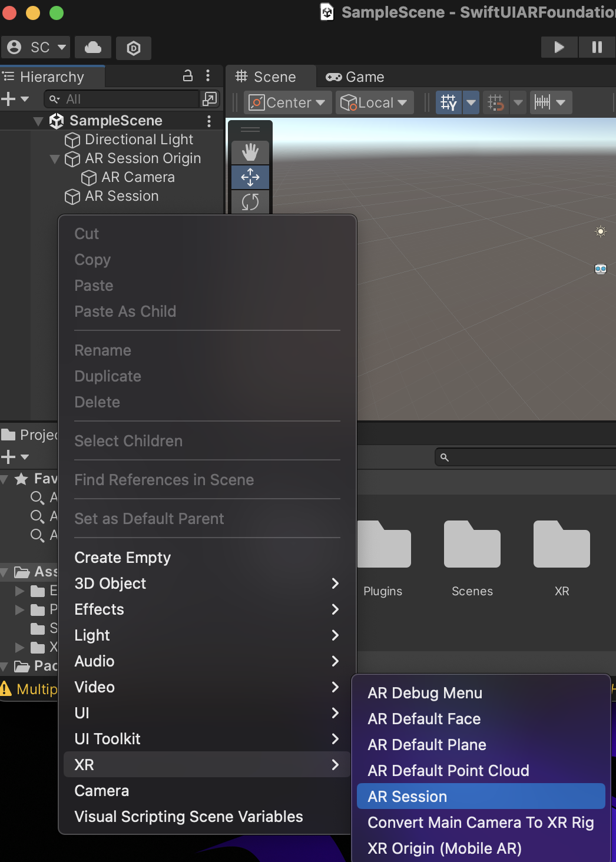Open the UI submenu

coord(207,713)
